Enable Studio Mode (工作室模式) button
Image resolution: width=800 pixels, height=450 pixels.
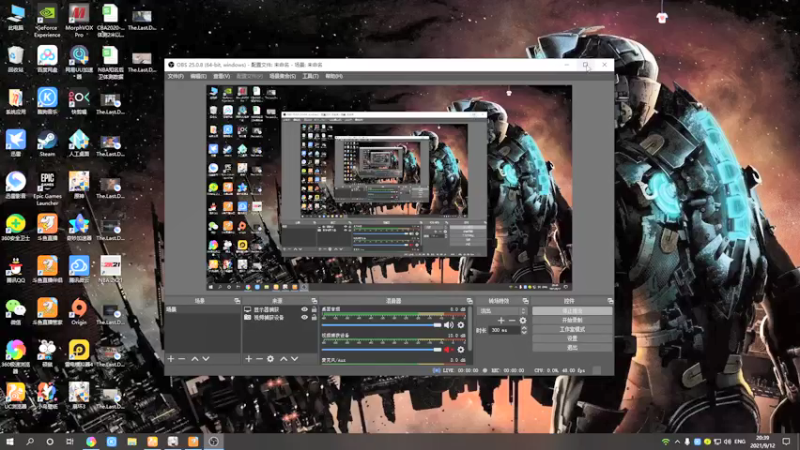coord(572,329)
